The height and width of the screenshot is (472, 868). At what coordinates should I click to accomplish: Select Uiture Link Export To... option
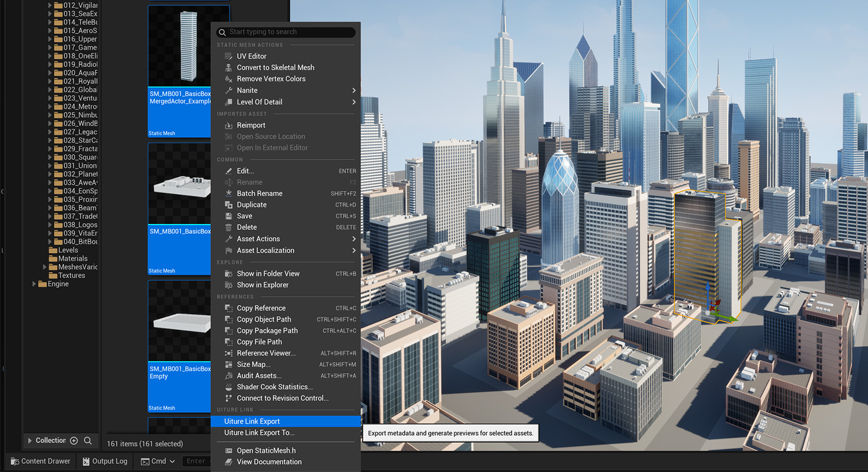click(285, 433)
